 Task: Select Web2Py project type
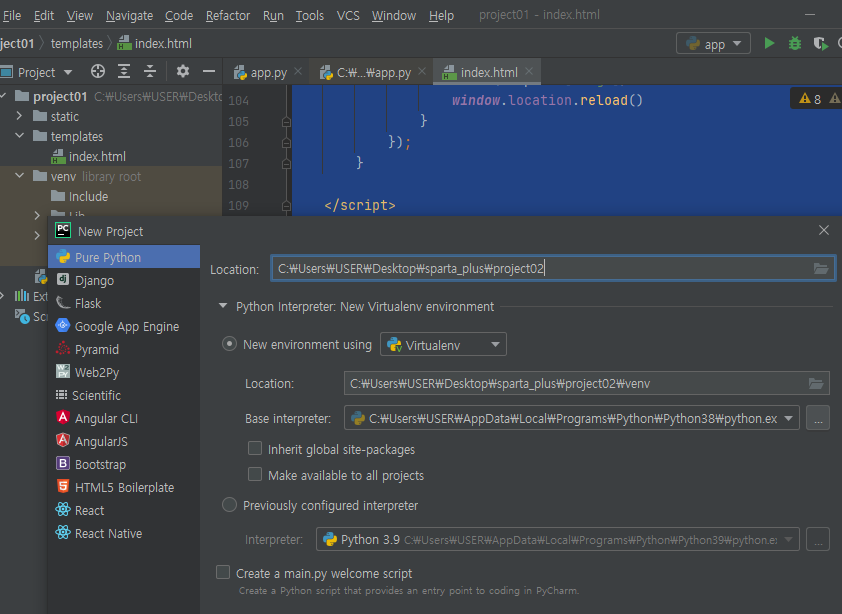pos(124,372)
